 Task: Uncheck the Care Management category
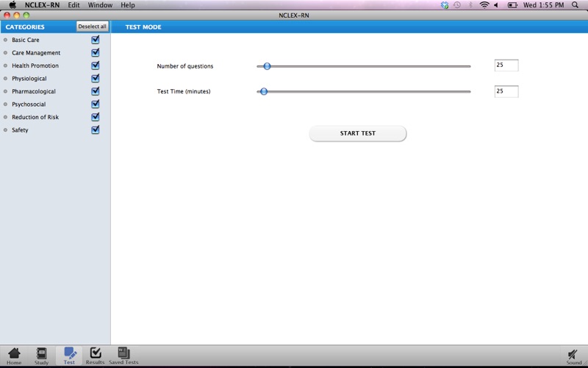tap(96, 52)
